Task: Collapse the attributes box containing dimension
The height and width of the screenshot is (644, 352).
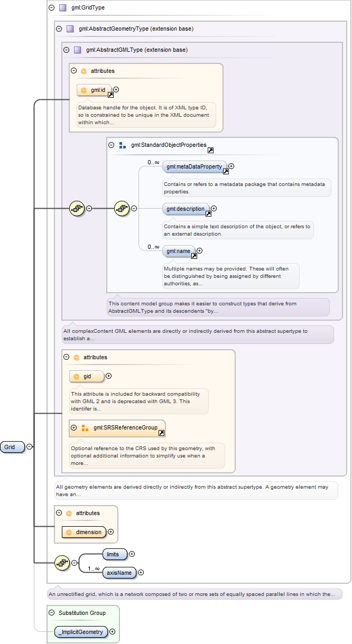Action: coord(59,513)
